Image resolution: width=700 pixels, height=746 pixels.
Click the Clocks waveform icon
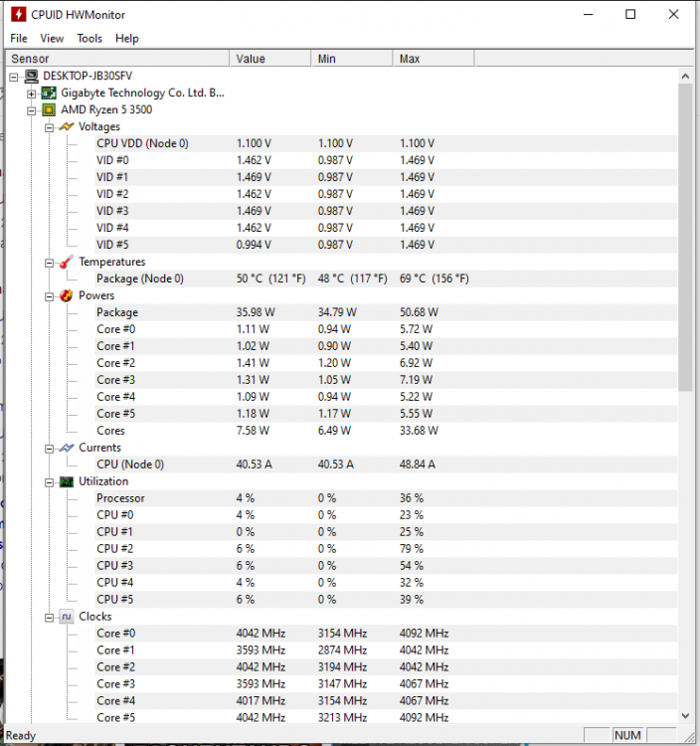click(x=67, y=617)
